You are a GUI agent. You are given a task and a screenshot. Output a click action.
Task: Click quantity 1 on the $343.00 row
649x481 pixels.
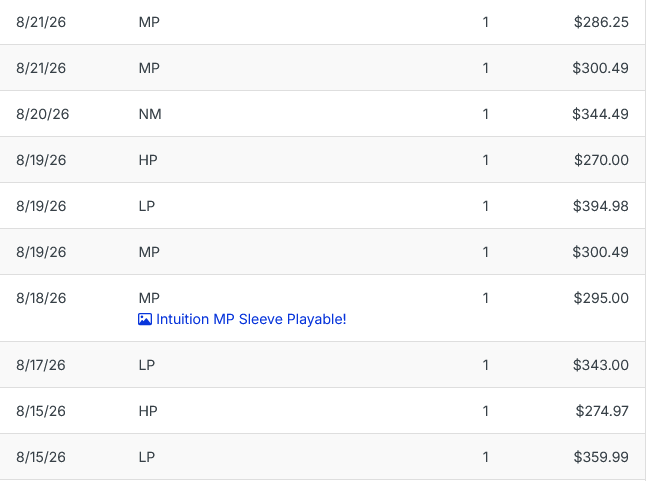486,365
